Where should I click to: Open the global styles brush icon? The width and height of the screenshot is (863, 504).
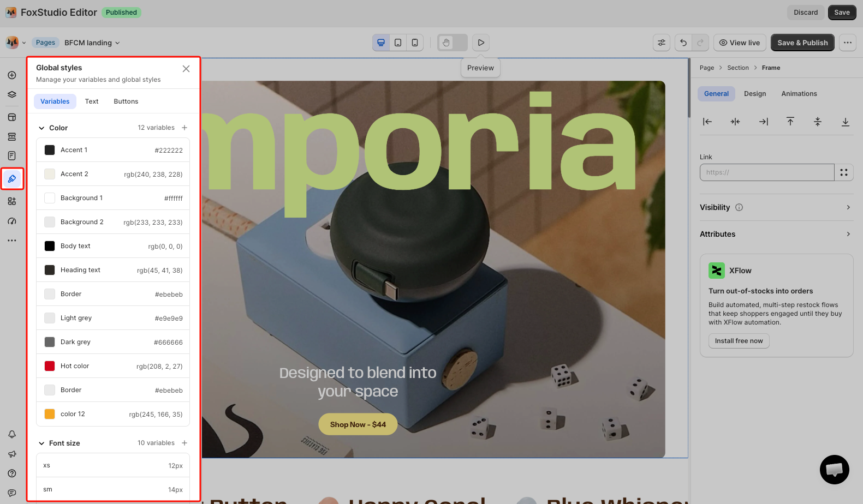pos(12,179)
